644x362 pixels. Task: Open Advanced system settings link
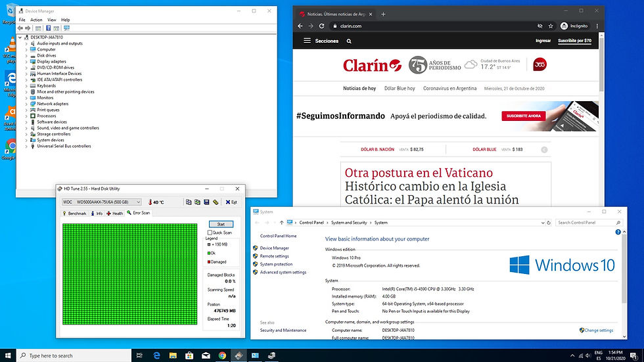283,272
